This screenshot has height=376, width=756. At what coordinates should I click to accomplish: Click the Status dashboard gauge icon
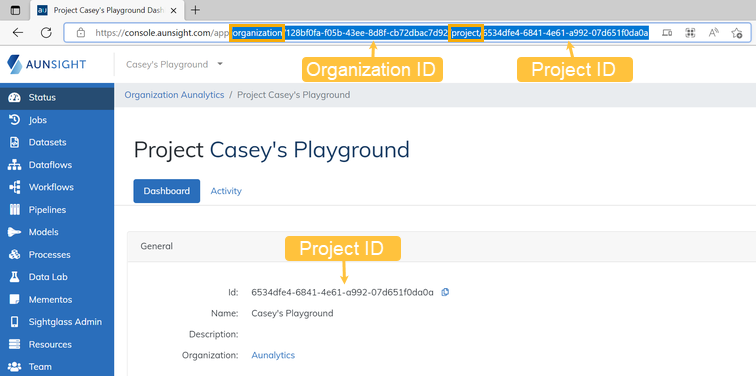[x=14, y=97]
